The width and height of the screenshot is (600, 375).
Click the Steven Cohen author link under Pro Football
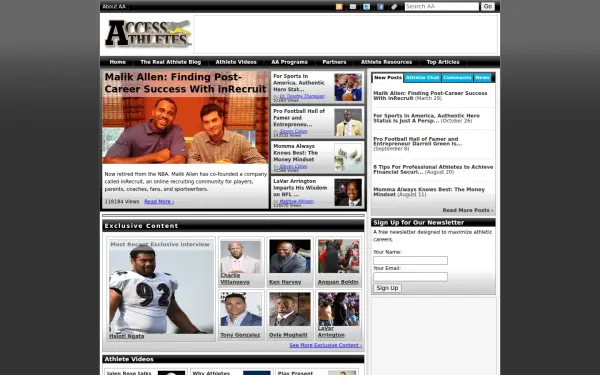(x=293, y=131)
